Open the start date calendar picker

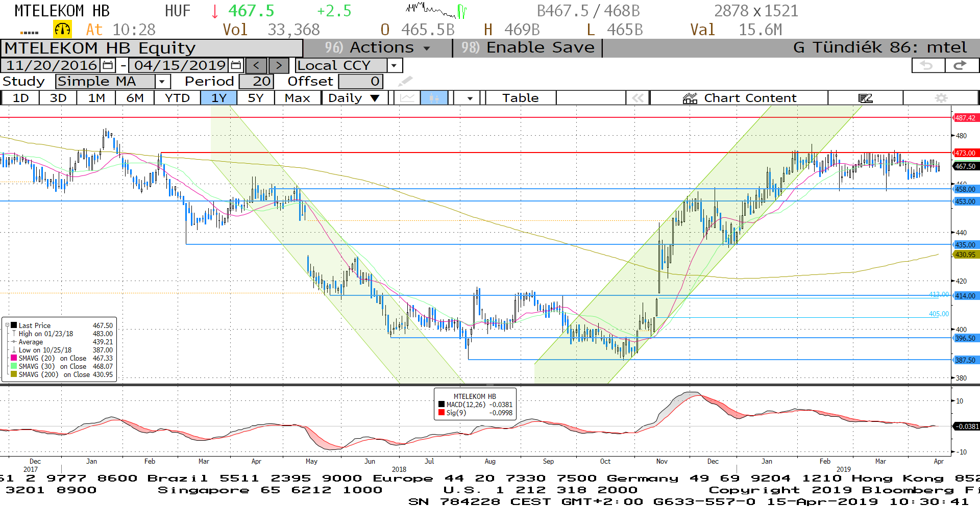pyautogui.click(x=108, y=65)
